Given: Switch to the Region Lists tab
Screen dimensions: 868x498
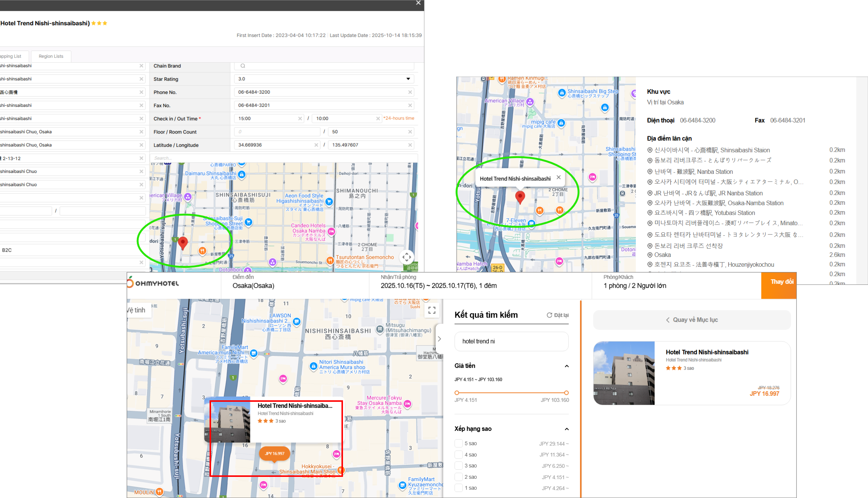Looking at the screenshot, I should (x=51, y=56).
